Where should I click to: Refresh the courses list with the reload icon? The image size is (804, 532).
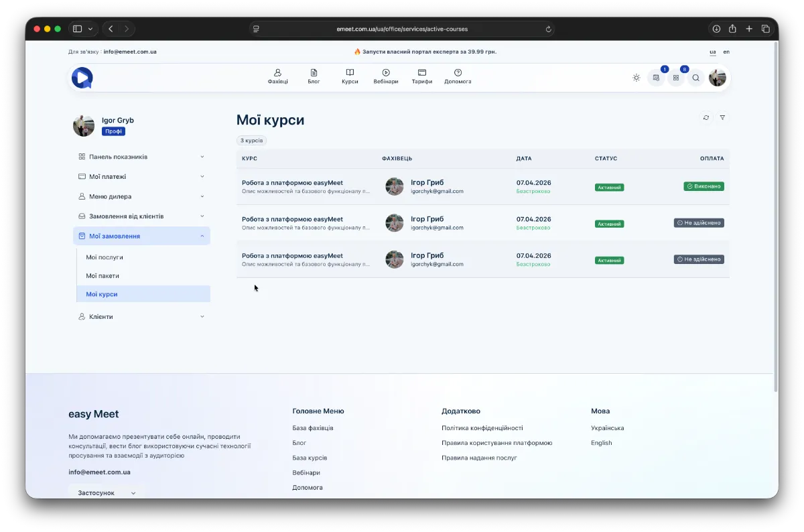tap(706, 117)
